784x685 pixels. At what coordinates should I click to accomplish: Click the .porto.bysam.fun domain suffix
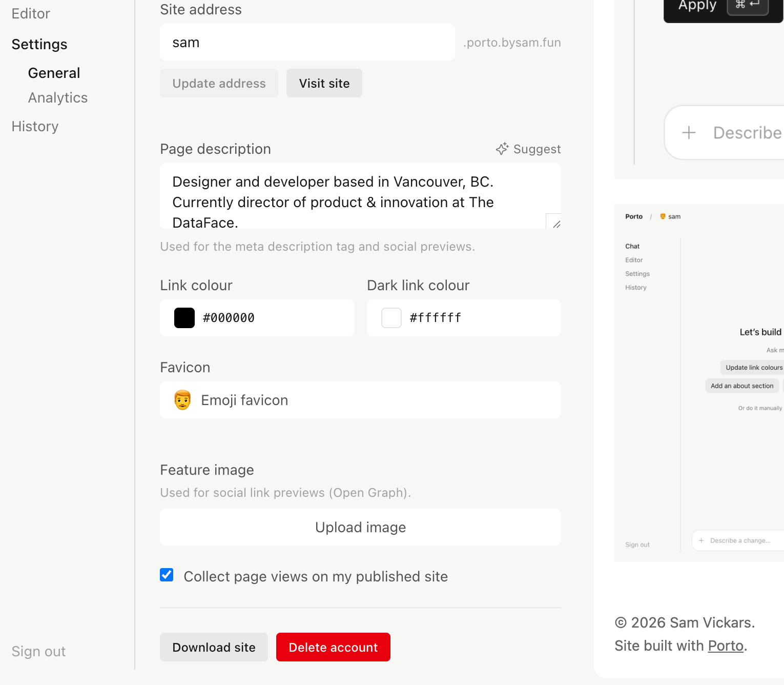[x=512, y=43]
